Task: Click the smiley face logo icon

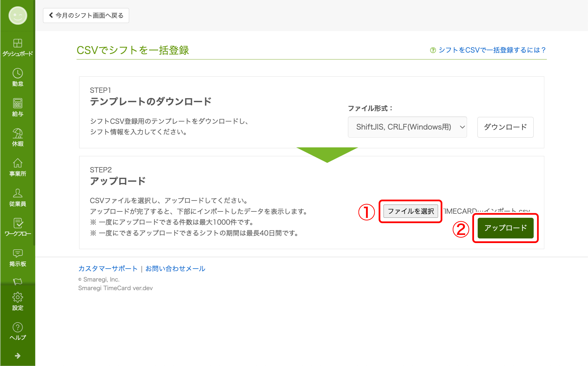Action: tap(18, 16)
